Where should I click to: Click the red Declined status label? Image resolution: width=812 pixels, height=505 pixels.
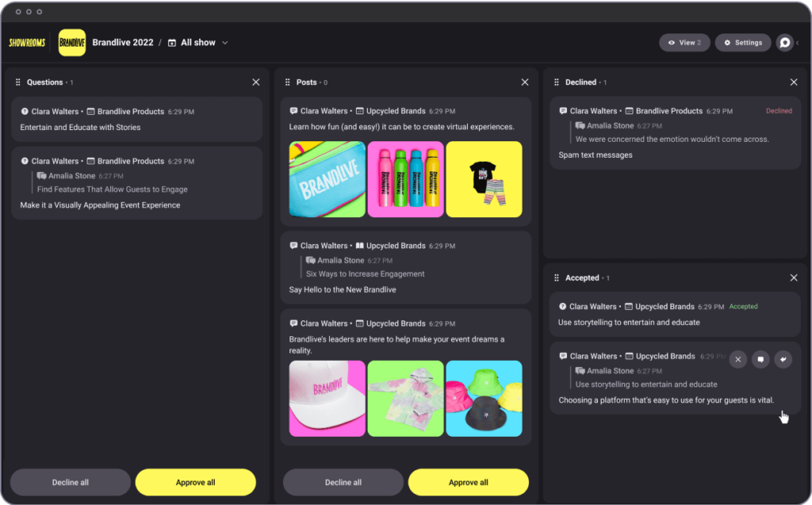[x=779, y=111]
